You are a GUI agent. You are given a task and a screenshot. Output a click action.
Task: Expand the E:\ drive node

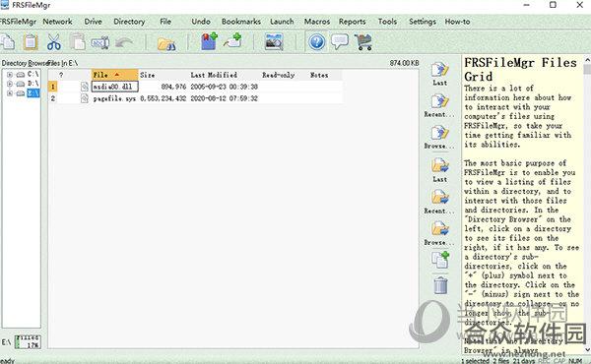[x=10, y=93]
